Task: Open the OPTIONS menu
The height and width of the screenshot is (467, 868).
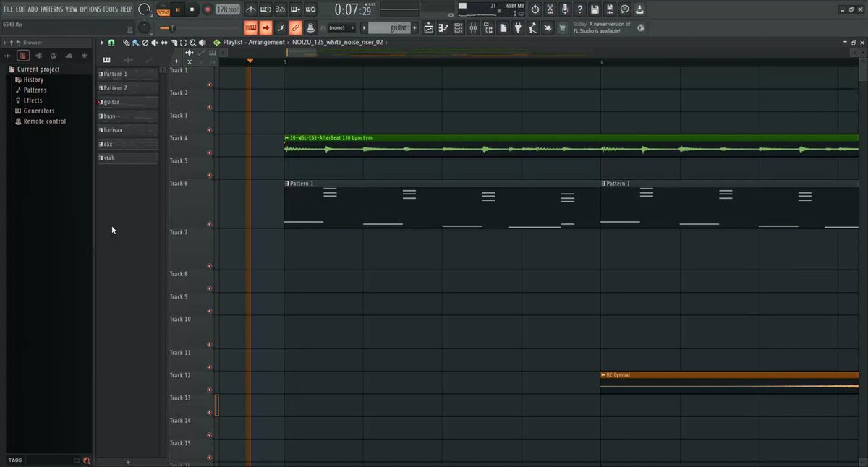Action: point(90,9)
